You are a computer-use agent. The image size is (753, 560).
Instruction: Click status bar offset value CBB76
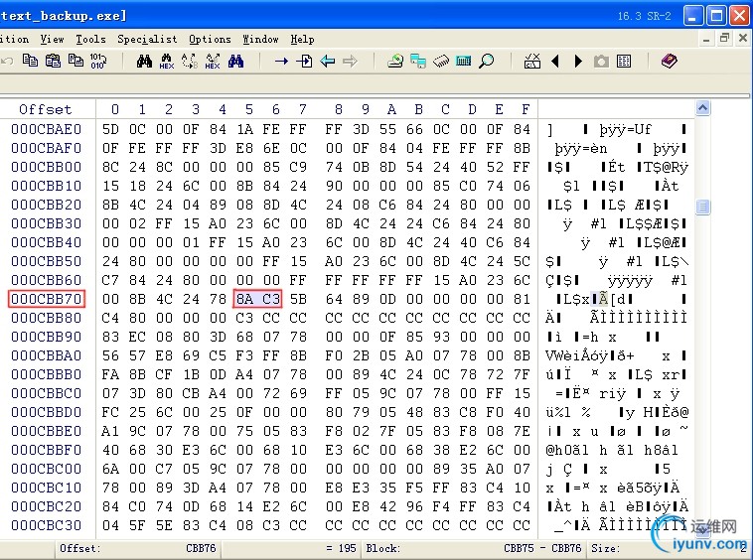click(x=201, y=548)
